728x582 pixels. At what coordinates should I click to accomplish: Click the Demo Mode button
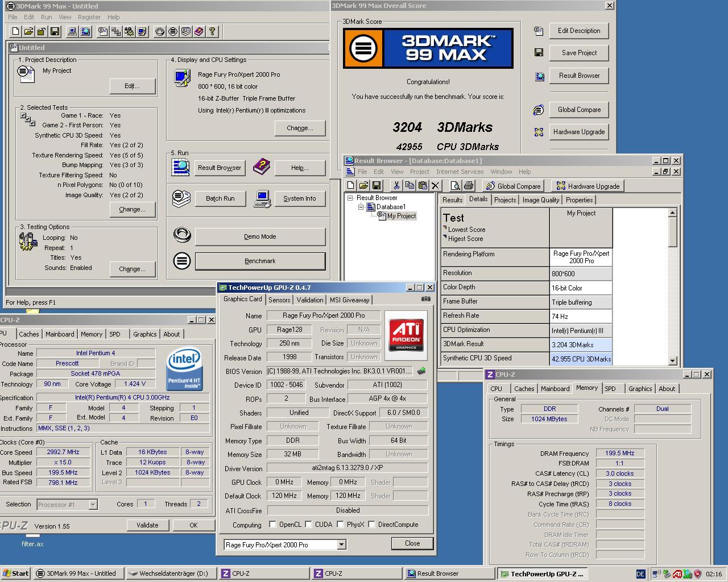click(x=260, y=236)
